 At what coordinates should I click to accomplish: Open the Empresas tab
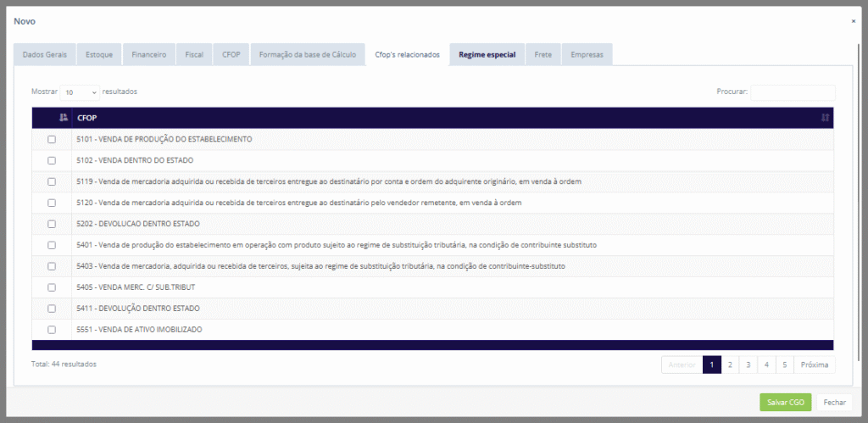(x=587, y=54)
